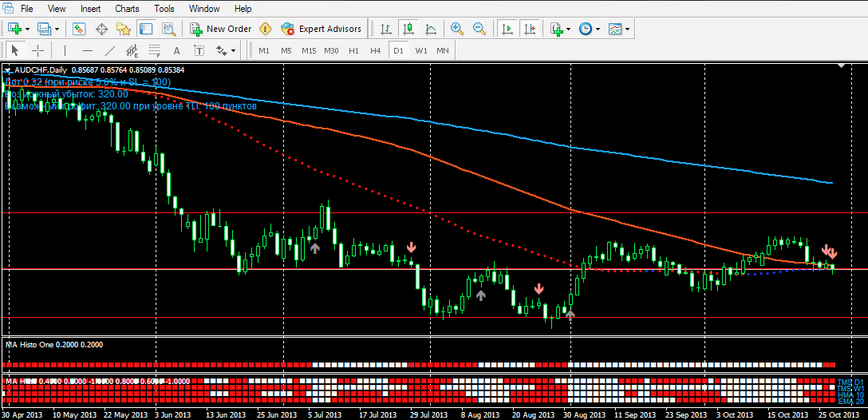Click the pink down arrow near 29 Jul
868x420 pixels.
click(411, 247)
